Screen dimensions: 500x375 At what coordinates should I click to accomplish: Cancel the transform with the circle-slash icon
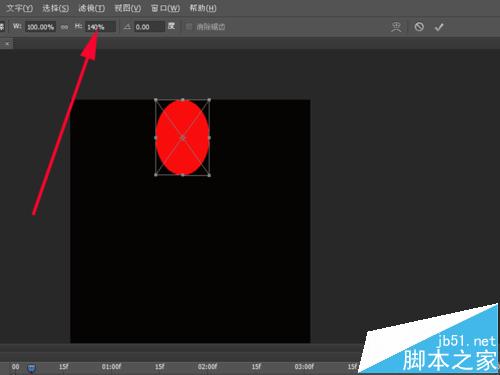tap(419, 27)
